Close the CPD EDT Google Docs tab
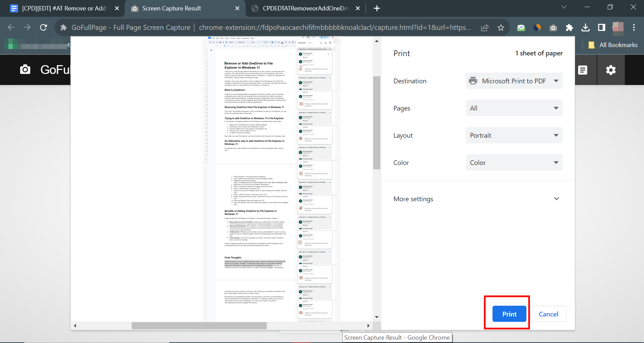The height and width of the screenshot is (343, 644). point(117,8)
